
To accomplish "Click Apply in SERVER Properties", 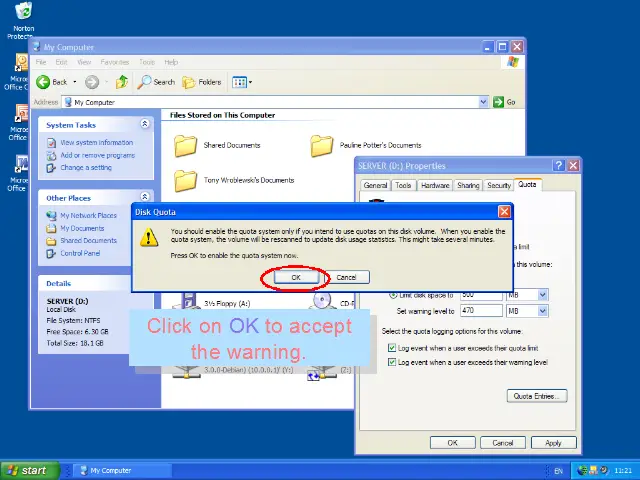I will click(553, 443).
